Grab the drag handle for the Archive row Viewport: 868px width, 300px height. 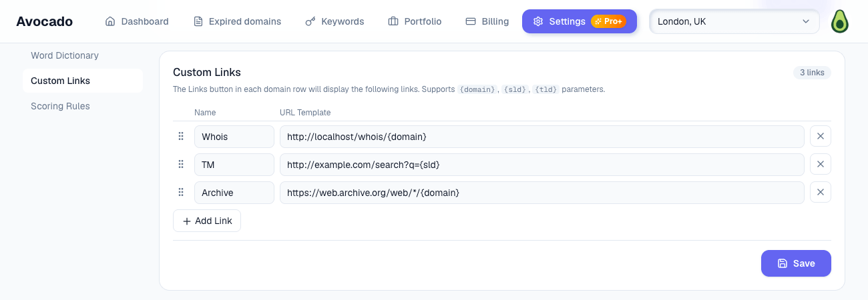(181, 192)
